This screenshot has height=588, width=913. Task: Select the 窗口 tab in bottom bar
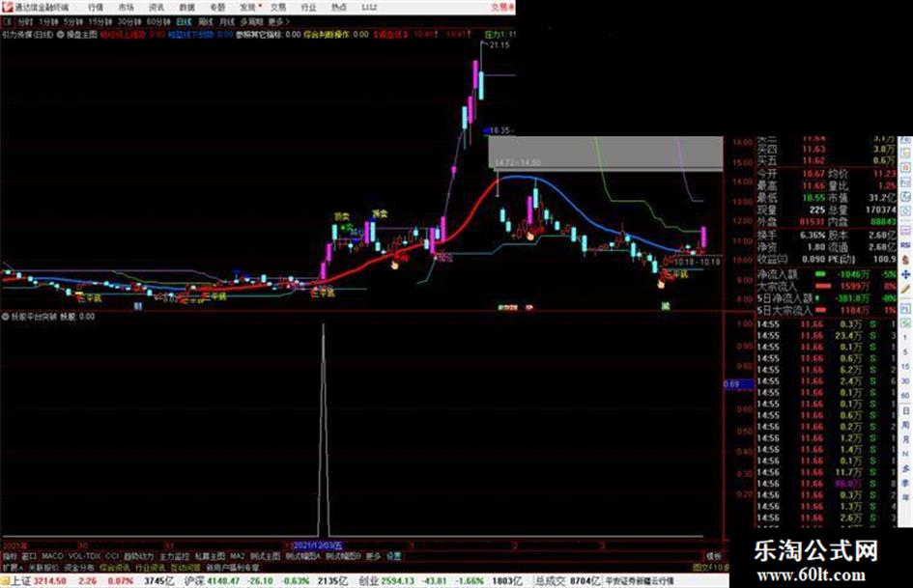(29, 556)
